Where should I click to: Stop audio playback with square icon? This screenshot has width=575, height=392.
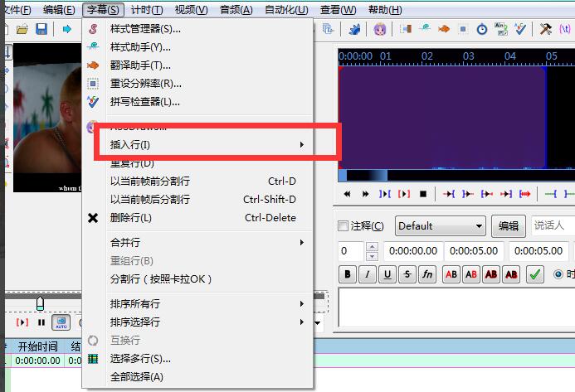423,194
